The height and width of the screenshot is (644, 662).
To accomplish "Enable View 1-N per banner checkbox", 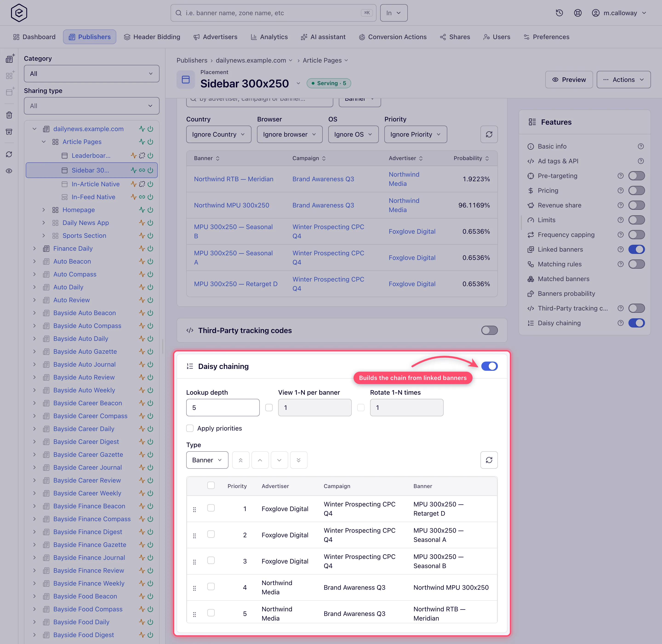I will tap(269, 408).
